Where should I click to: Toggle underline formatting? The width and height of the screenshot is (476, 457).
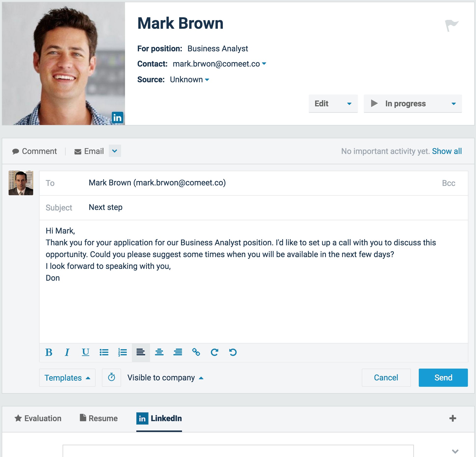point(85,352)
